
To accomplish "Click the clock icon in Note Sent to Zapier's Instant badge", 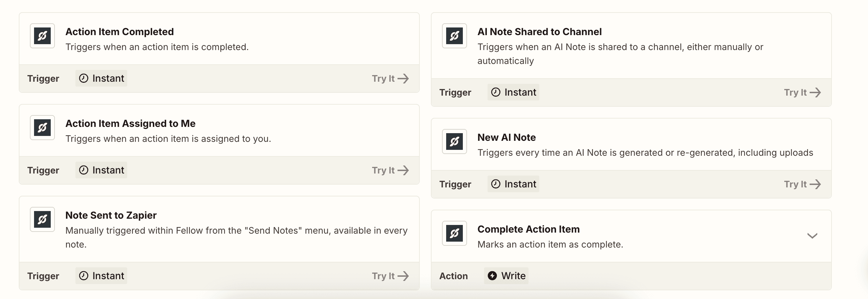I will tap(84, 276).
